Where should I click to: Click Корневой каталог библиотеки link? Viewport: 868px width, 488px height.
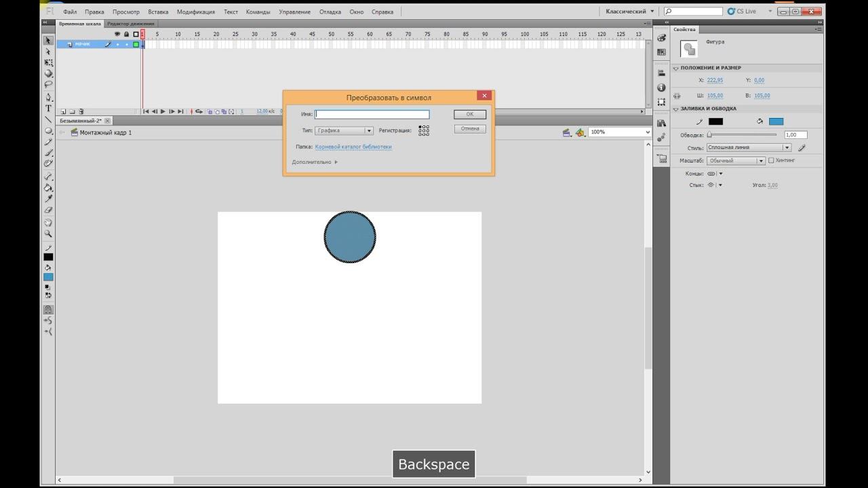pos(353,146)
